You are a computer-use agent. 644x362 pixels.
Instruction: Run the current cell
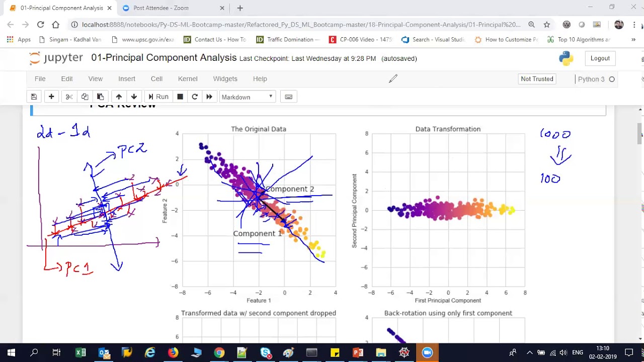[158, 97]
